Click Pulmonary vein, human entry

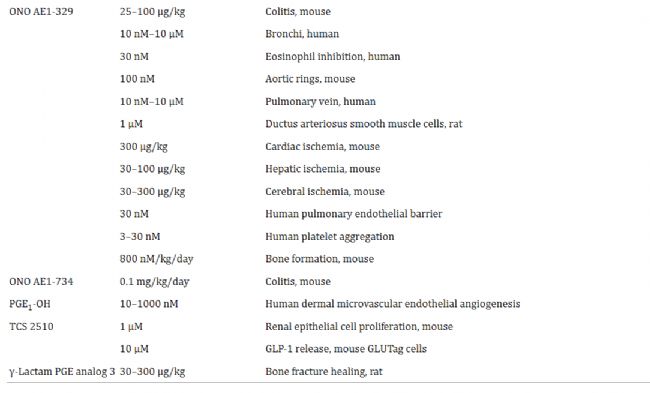(x=320, y=102)
